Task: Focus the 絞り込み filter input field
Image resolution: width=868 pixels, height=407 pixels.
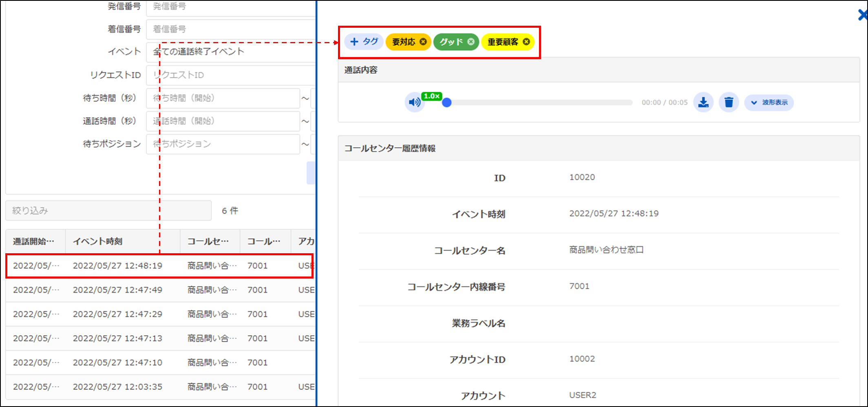Action: click(108, 210)
